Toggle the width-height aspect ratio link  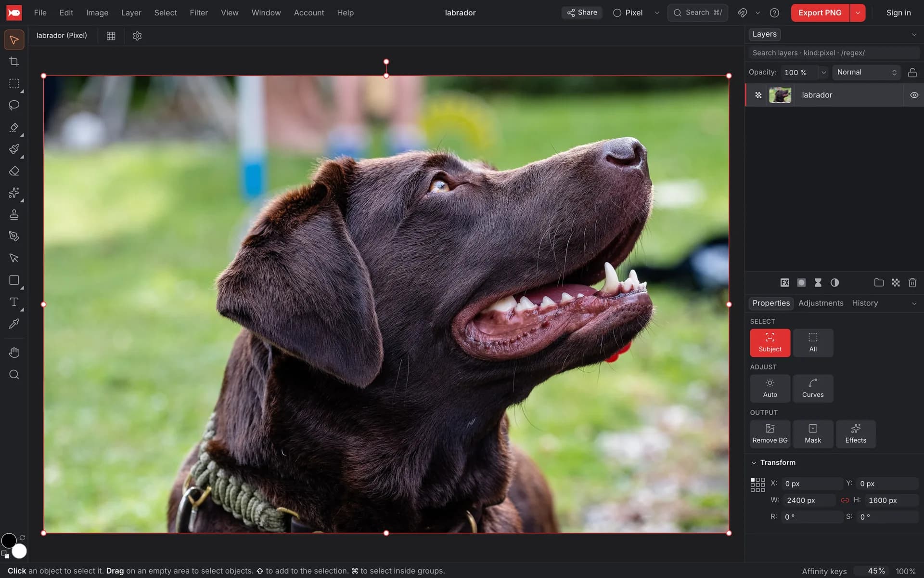click(x=845, y=500)
